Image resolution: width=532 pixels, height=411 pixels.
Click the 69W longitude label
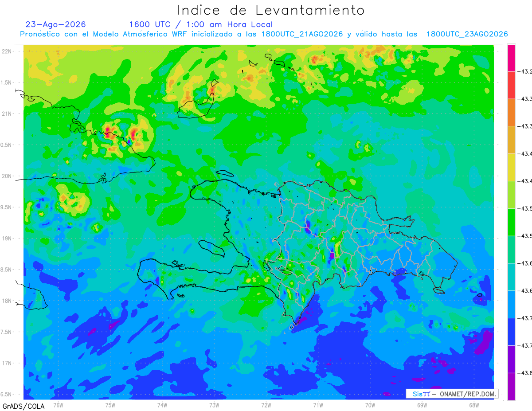422,405
